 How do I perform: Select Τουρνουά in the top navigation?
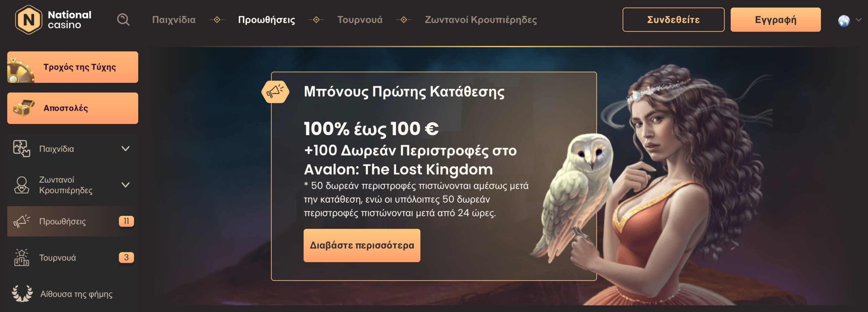coord(360,20)
